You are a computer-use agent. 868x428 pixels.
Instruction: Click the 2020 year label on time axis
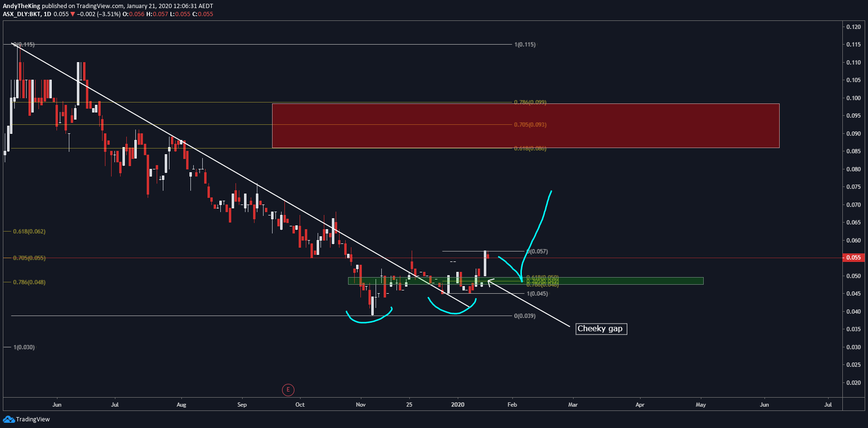point(458,405)
